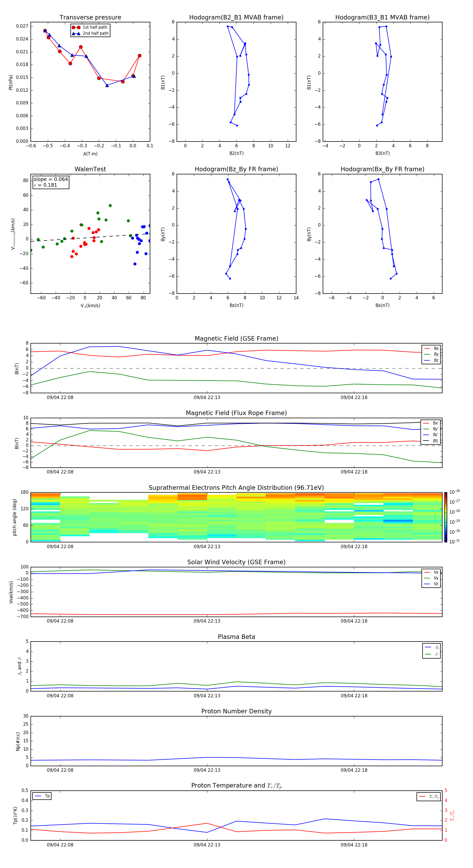Viewport: 473px width, 868px height.
Task: Click the 'Transverse pressure' plot title
Action: pos(90,18)
